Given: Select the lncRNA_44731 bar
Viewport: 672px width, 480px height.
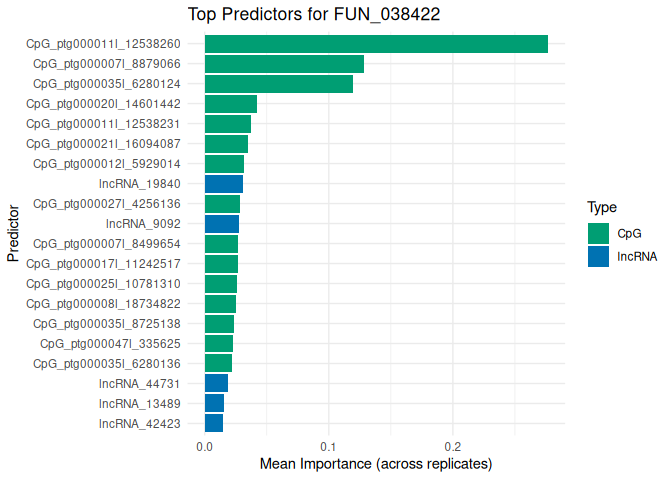Looking at the screenshot, I should (216, 383).
